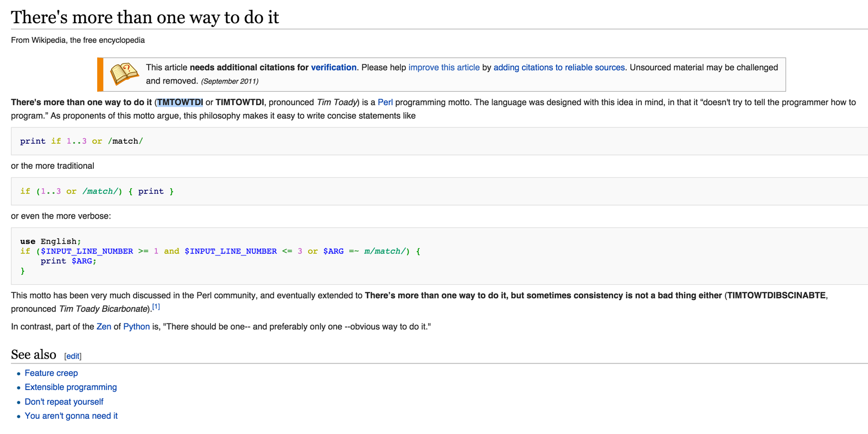The height and width of the screenshot is (434, 868).
Task: Click the bold TIMTOWTDIBSCINABTE text
Action: pyautogui.click(x=776, y=295)
